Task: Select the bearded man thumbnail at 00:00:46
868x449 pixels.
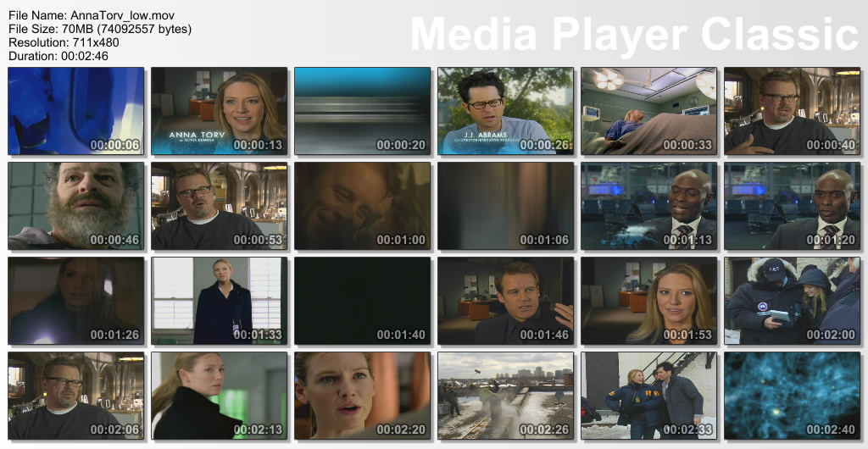Action: (x=75, y=206)
